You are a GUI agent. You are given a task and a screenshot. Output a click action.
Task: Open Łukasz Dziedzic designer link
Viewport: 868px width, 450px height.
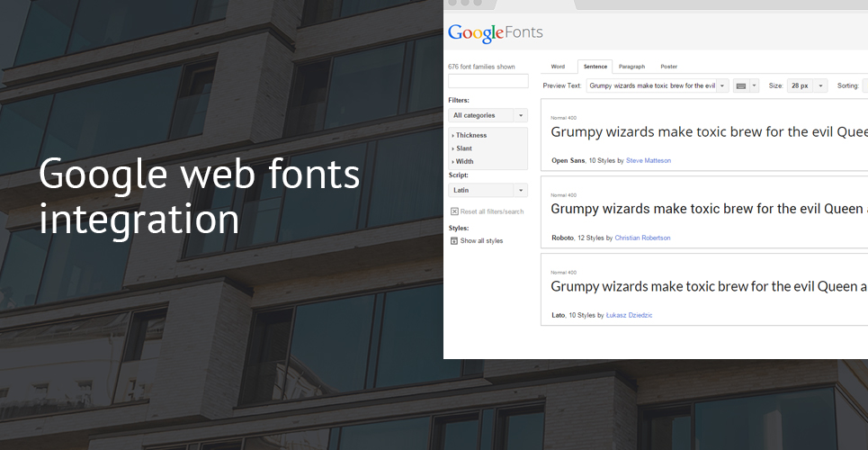tap(629, 315)
